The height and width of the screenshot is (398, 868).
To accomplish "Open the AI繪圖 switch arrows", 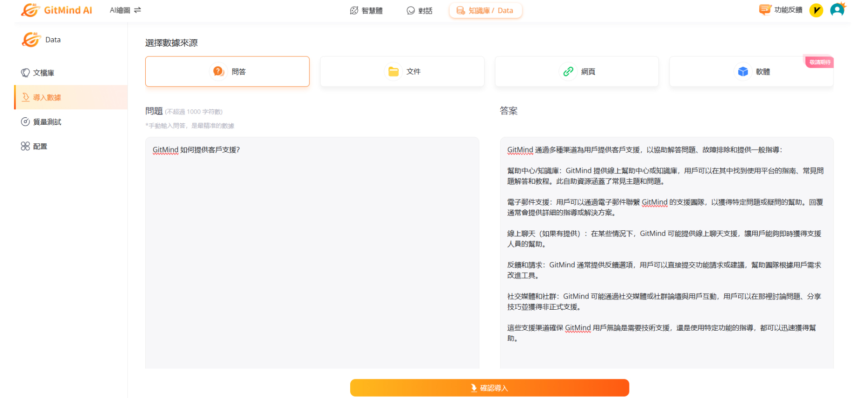I will pyautogui.click(x=137, y=10).
